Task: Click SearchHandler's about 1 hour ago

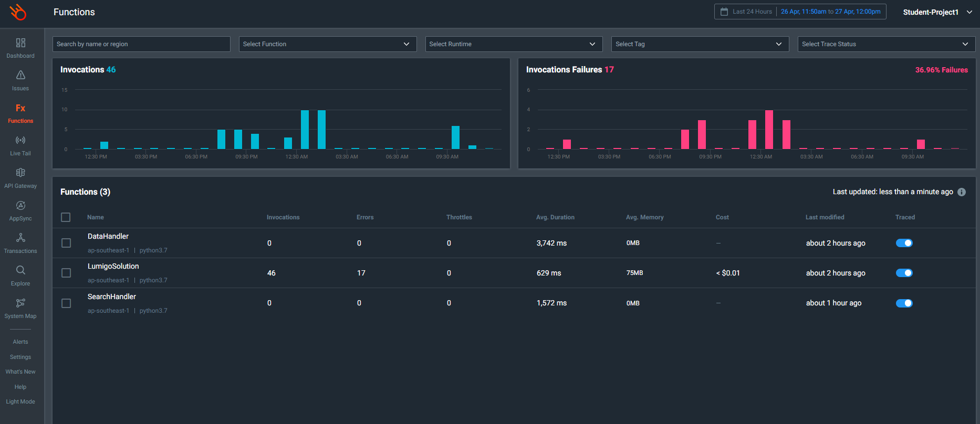Action: pyautogui.click(x=833, y=303)
